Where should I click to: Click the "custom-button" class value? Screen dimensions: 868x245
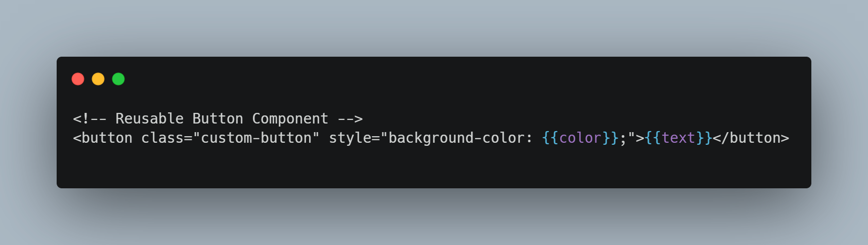click(x=256, y=138)
